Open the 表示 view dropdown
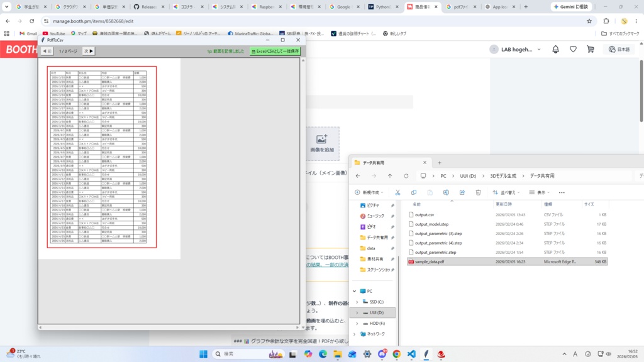This screenshot has height=362, width=644. click(539, 192)
